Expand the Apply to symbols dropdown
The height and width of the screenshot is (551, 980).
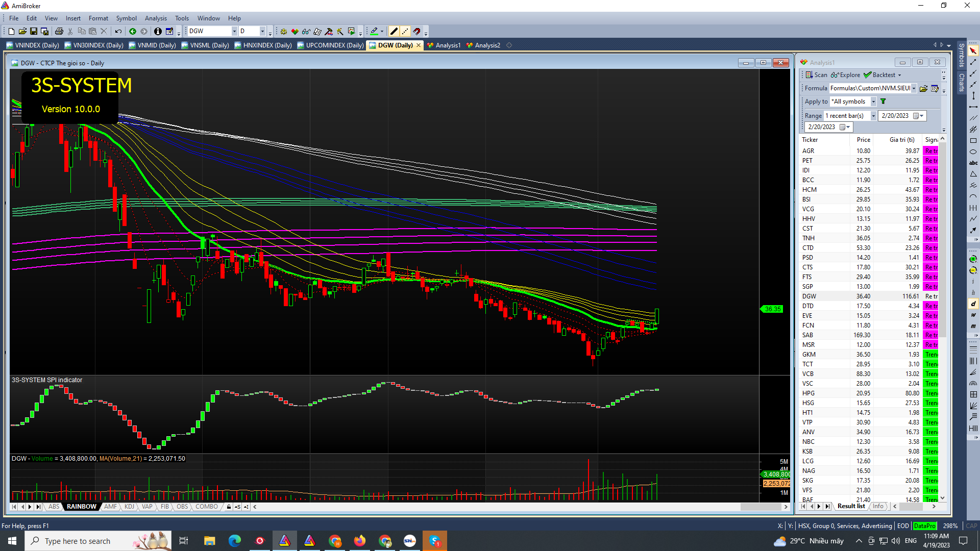[x=873, y=102]
